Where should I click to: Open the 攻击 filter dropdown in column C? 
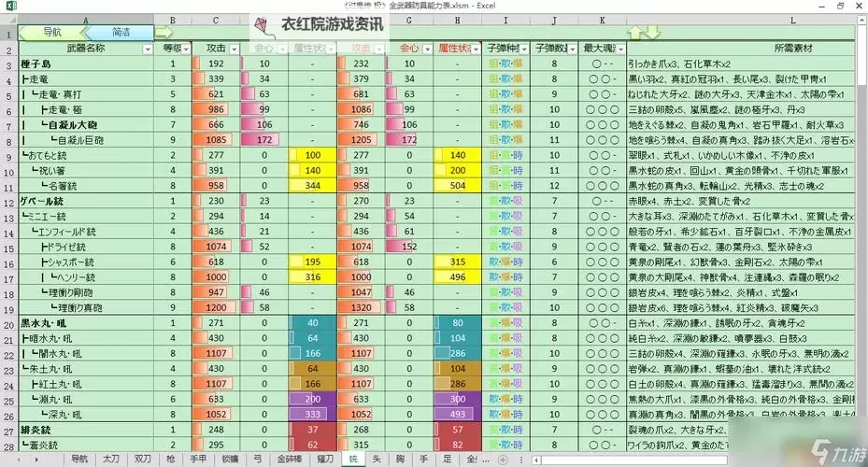point(235,50)
